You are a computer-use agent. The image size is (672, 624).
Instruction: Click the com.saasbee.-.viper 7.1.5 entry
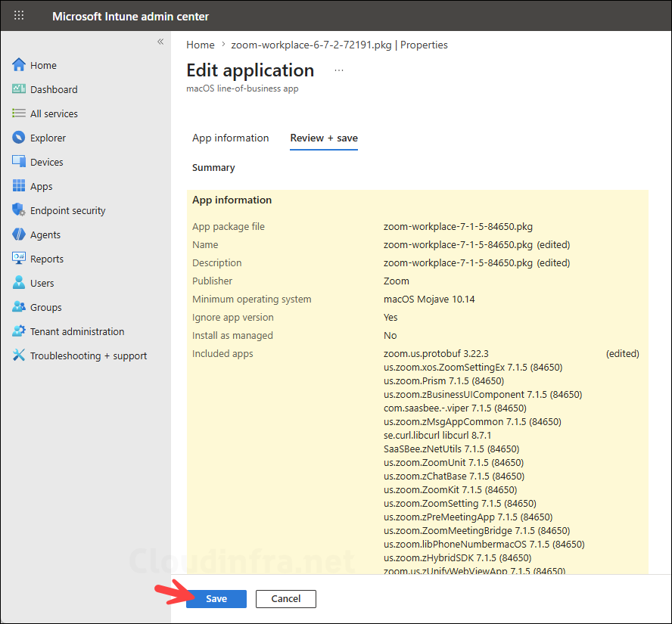455,408
